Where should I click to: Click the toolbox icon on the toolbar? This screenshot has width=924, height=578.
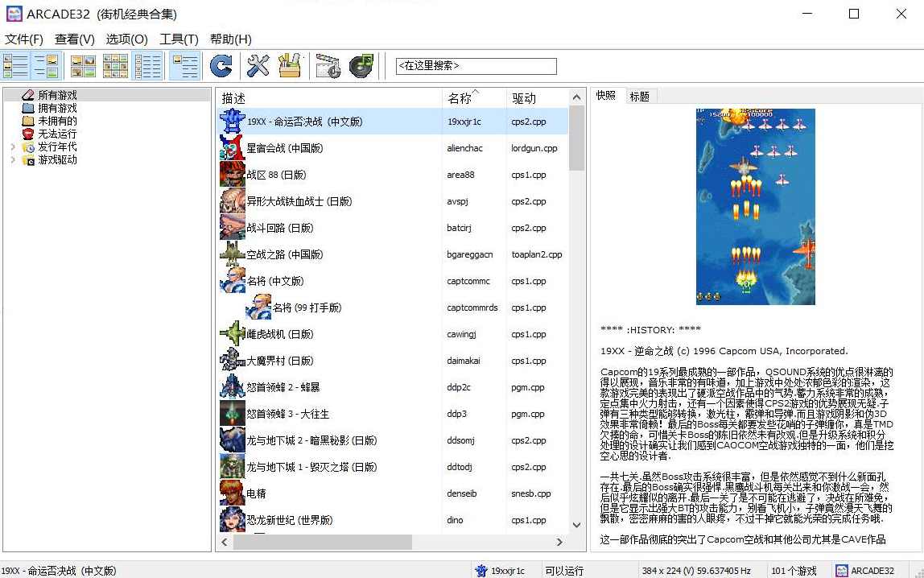(290, 66)
